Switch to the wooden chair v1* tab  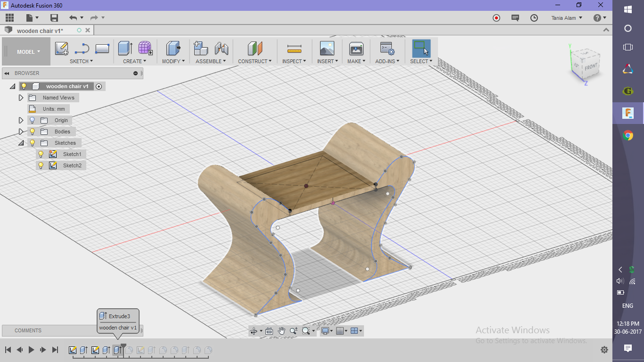point(40,31)
